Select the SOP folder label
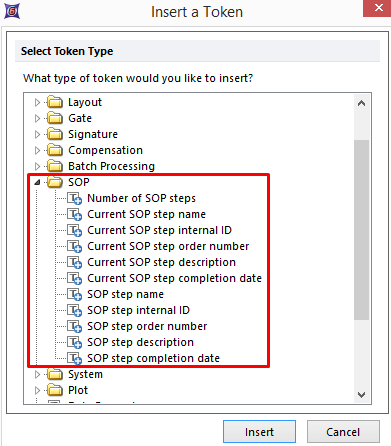391x446 pixels. (x=79, y=182)
